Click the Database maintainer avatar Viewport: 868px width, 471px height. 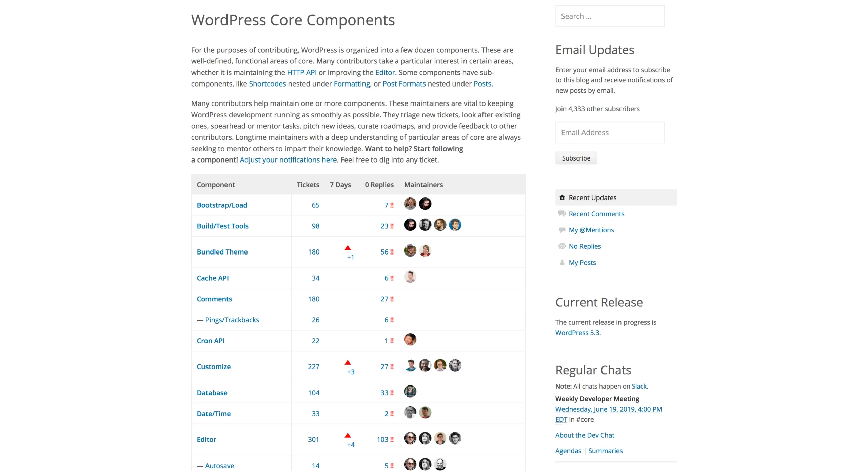pyautogui.click(x=410, y=392)
